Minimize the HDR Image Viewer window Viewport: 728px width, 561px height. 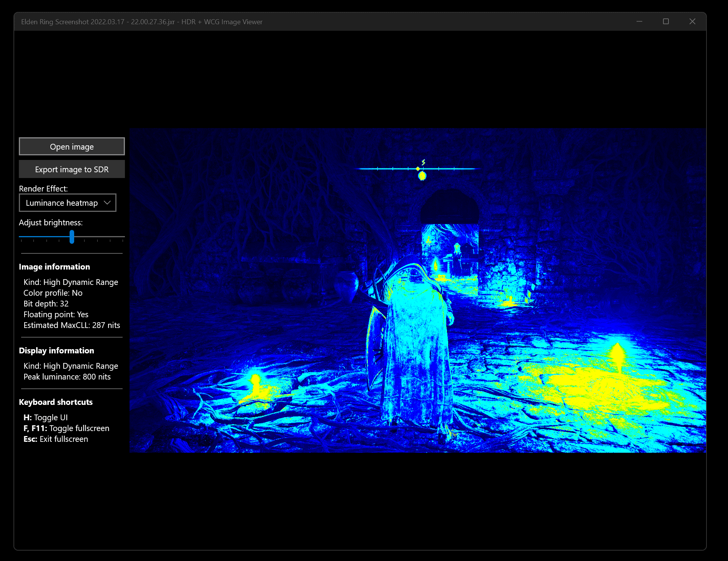click(x=640, y=22)
